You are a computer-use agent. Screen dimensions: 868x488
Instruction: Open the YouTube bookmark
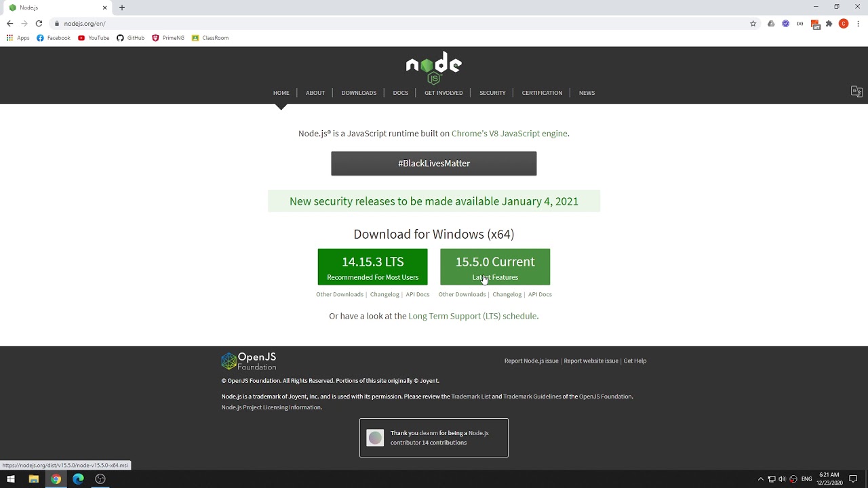click(94, 38)
